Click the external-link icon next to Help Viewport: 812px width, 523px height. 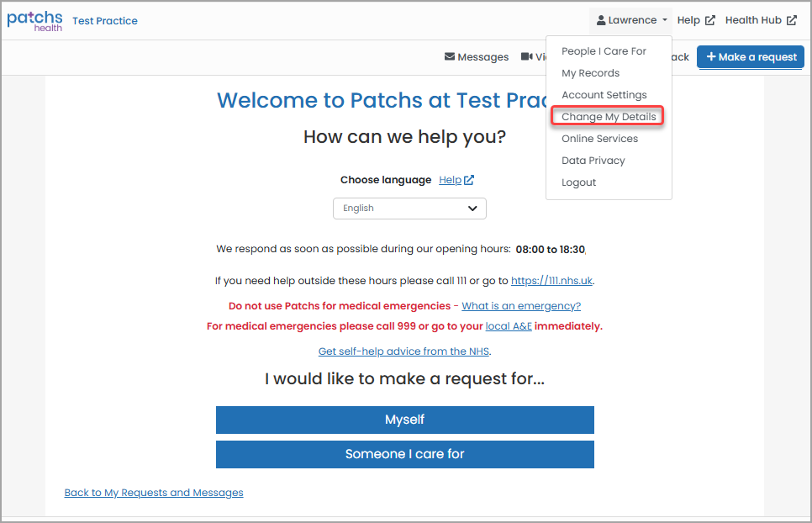(x=709, y=20)
